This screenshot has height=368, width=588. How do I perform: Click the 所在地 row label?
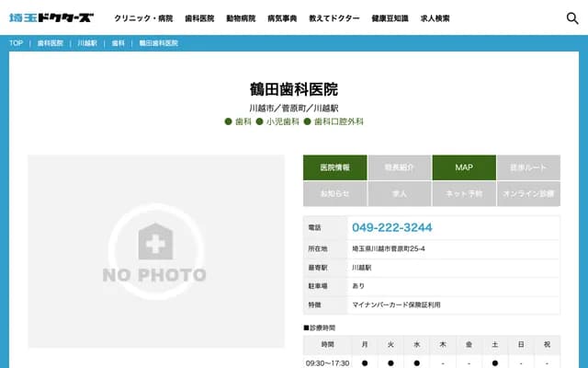tap(318, 248)
